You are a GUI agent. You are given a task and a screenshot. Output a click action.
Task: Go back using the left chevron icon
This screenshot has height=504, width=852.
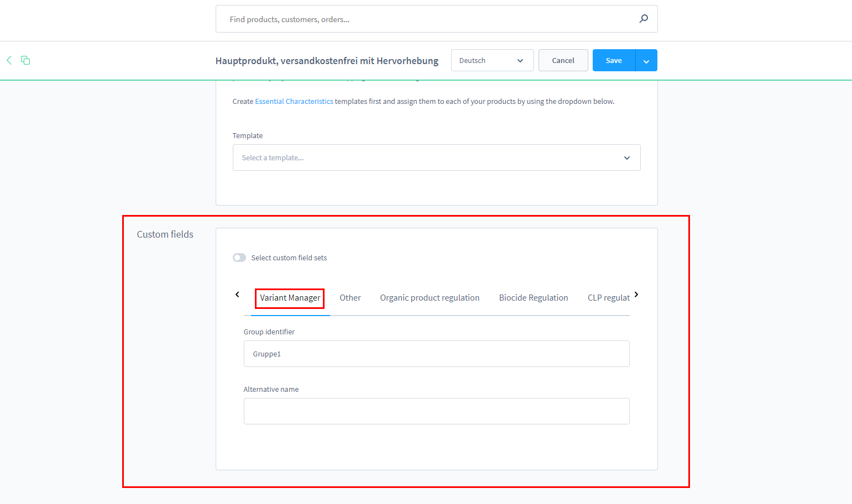coord(9,60)
